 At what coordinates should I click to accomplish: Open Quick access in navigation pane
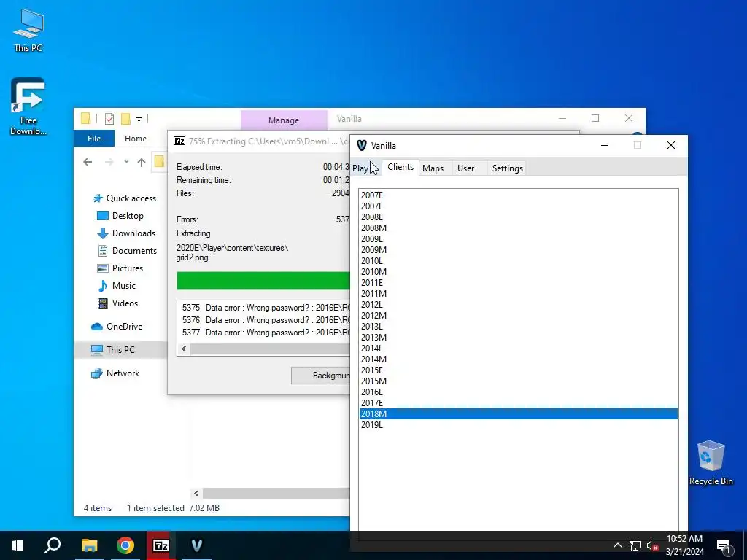click(124, 198)
